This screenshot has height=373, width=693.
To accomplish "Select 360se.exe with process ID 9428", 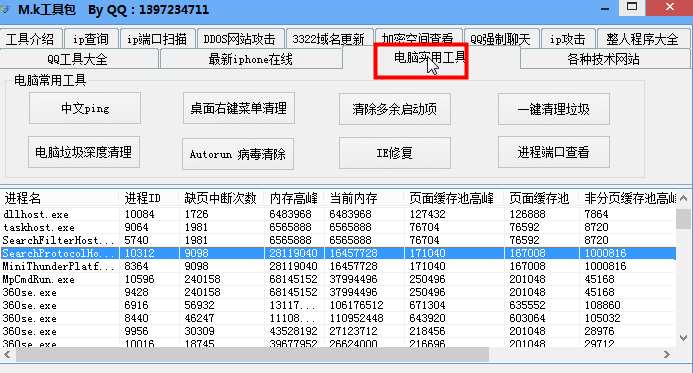I will [x=338, y=292].
